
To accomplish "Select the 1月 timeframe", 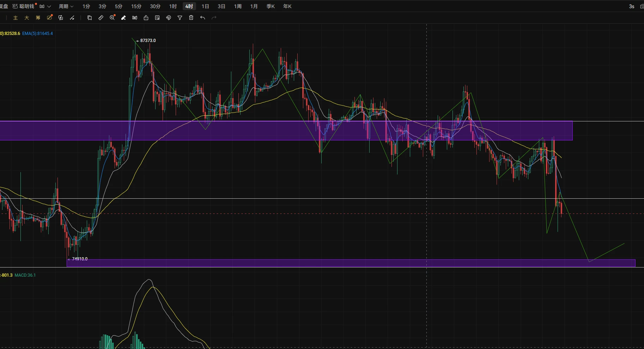I will pos(254,6).
